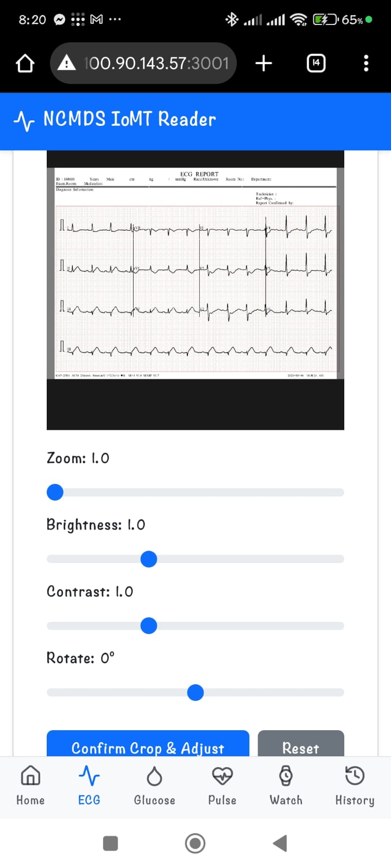391x868 pixels.
Task: Tap the URL address bar
Action: pyautogui.click(x=156, y=63)
